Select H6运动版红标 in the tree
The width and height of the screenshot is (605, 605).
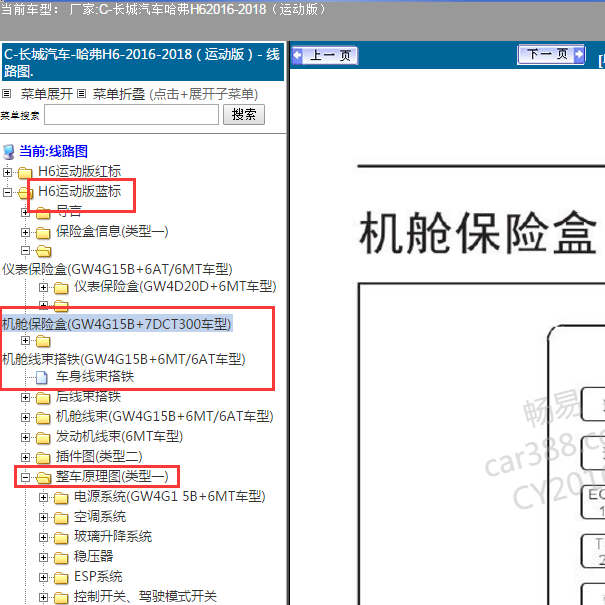(x=79, y=171)
